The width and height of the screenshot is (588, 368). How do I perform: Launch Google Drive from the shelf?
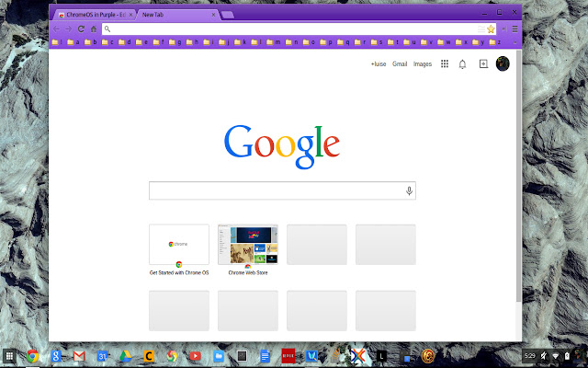(x=126, y=356)
